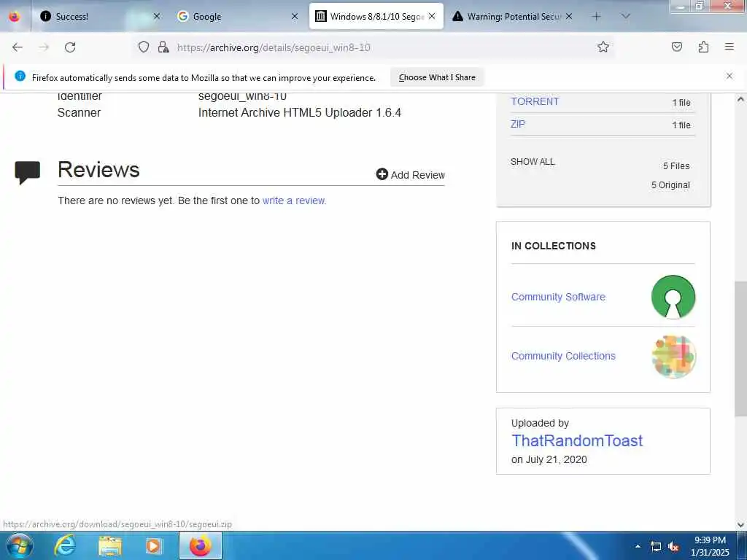747x560 pixels.
Task: Launch Internet Explorer from the taskbar
Action: point(65,545)
